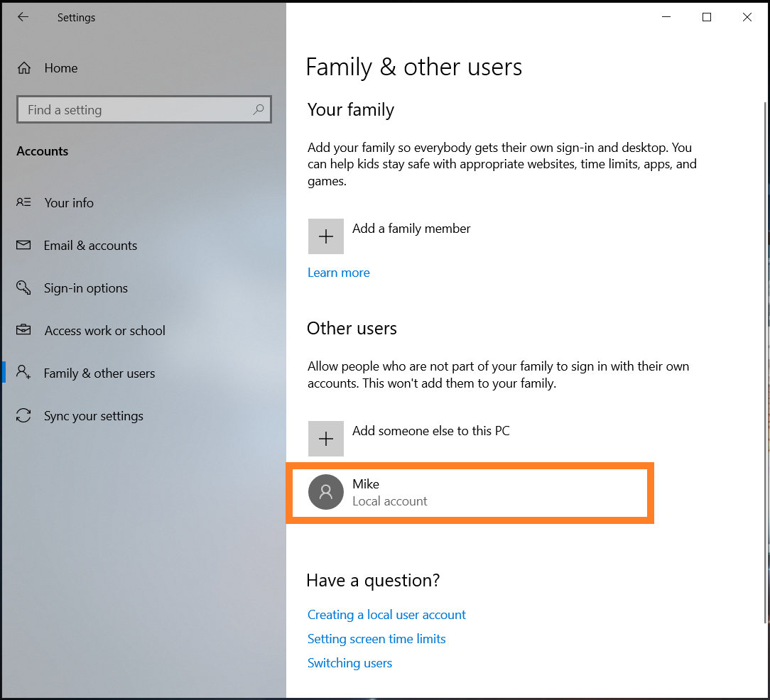Viewport: 770px width, 700px height.
Task: Click the Settings window title text
Action: tap(76, 18)
